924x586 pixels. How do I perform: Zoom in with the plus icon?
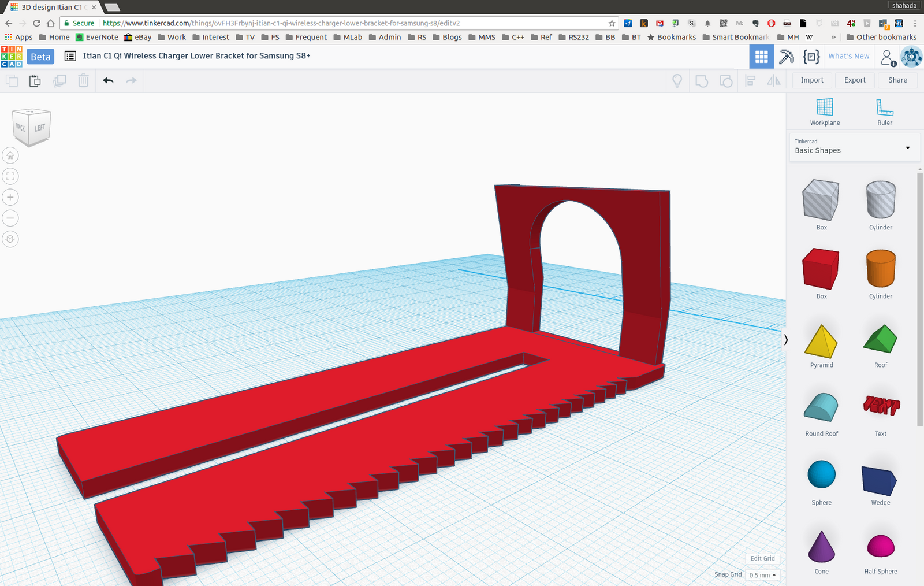10,197
